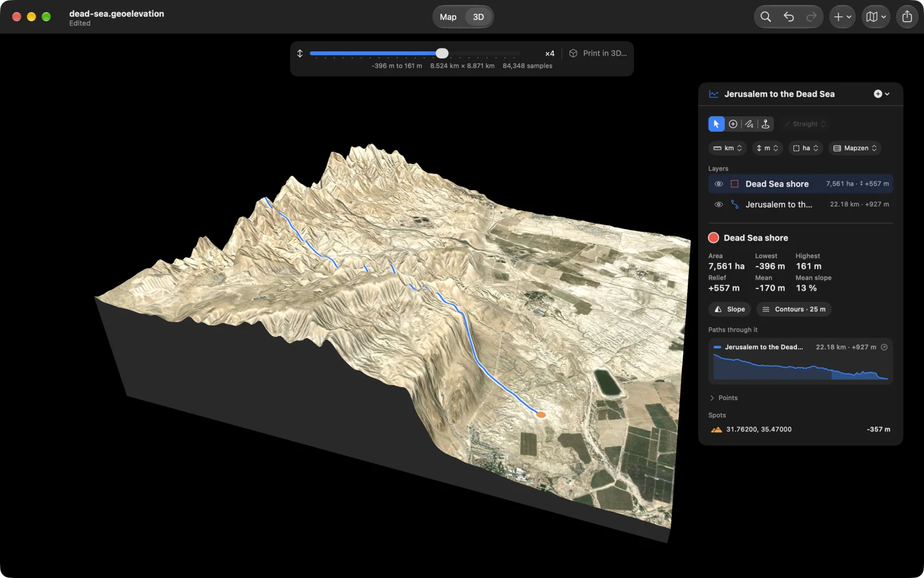This screenshot has width=924, height=578.
Task: Click the Jerusalem to the Dead Sea panel title
Action: click(779, 94)
